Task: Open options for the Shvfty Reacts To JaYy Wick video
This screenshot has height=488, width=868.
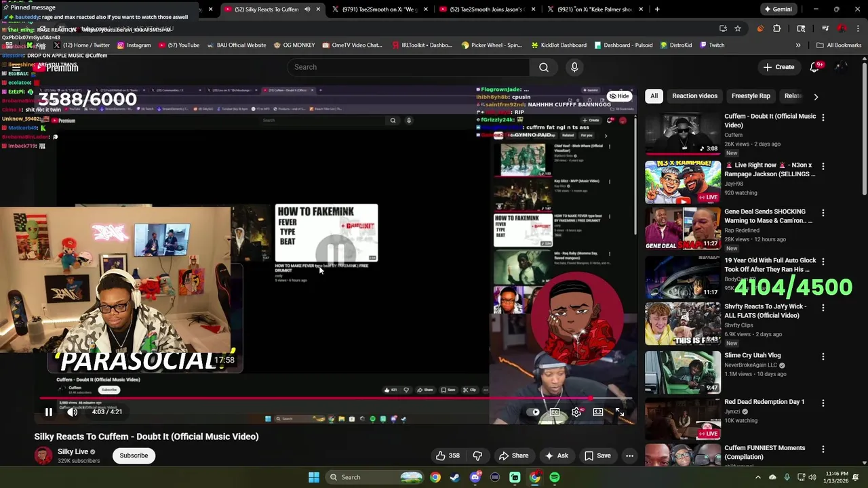Action: pyautogui.click(x=823, y=308)
